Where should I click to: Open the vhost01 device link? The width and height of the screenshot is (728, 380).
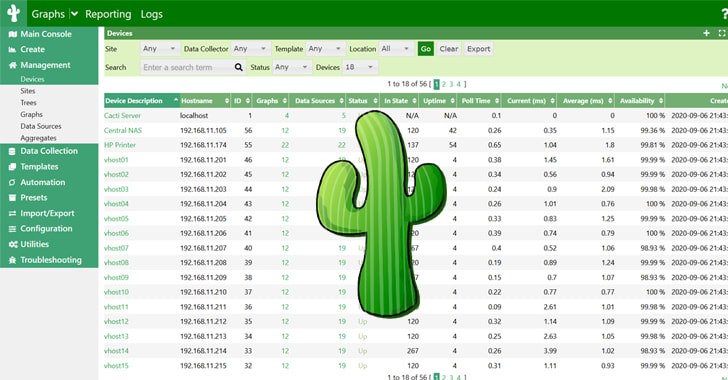(116, 160)
